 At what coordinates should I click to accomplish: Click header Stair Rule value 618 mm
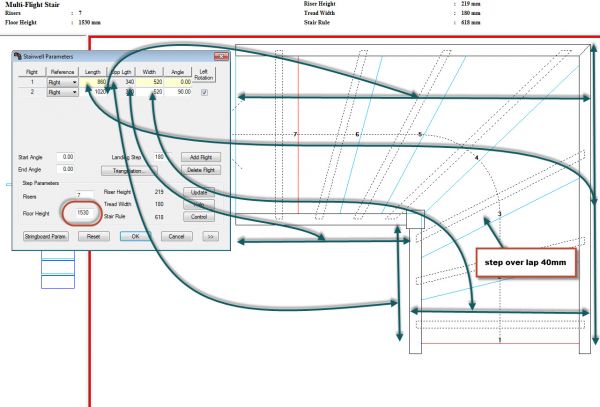point(471,23)
